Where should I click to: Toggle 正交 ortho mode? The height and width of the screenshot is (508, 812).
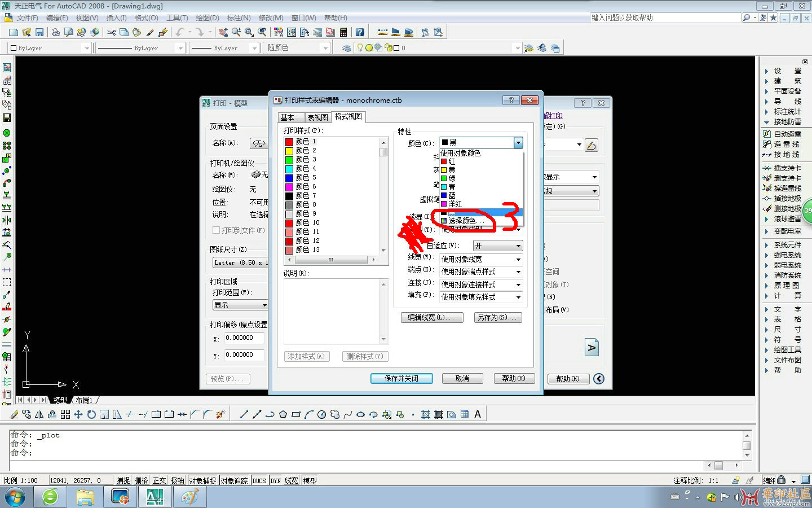pyautogui.click(x=160, y=480)
